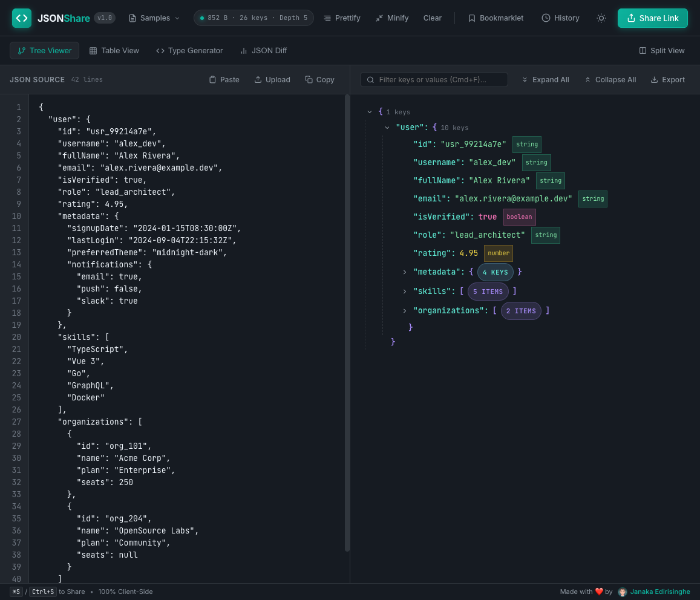Click the JSONShare logo icon
Screen dimensions: 700x600
[x=21, y=18]
